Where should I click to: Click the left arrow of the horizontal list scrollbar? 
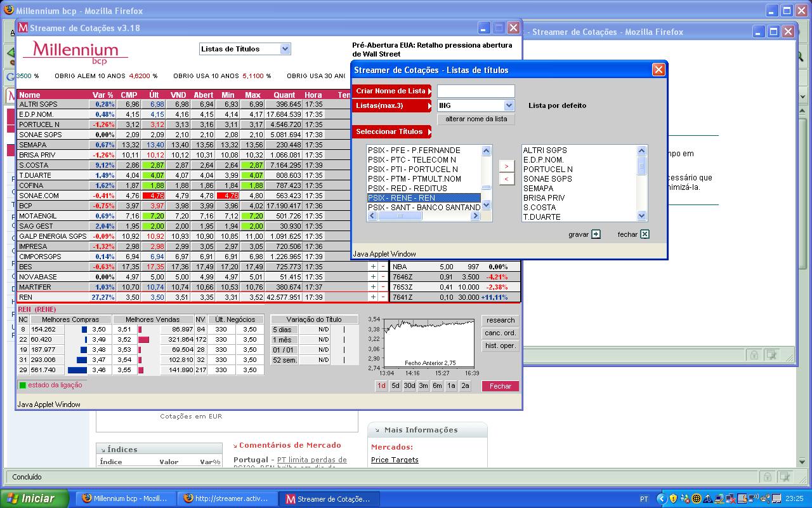[372, 216]
